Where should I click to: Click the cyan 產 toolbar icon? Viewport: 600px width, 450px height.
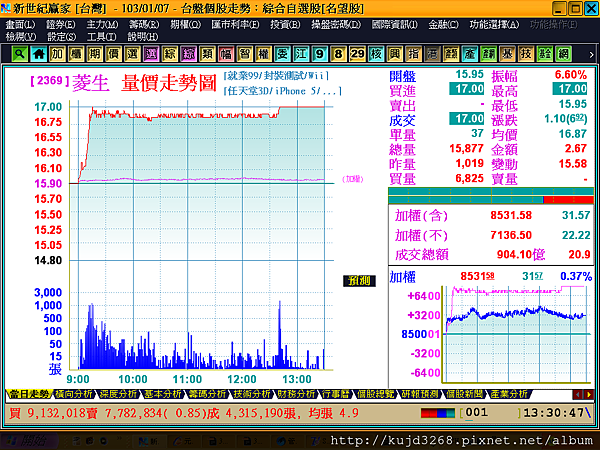point(470,54)
